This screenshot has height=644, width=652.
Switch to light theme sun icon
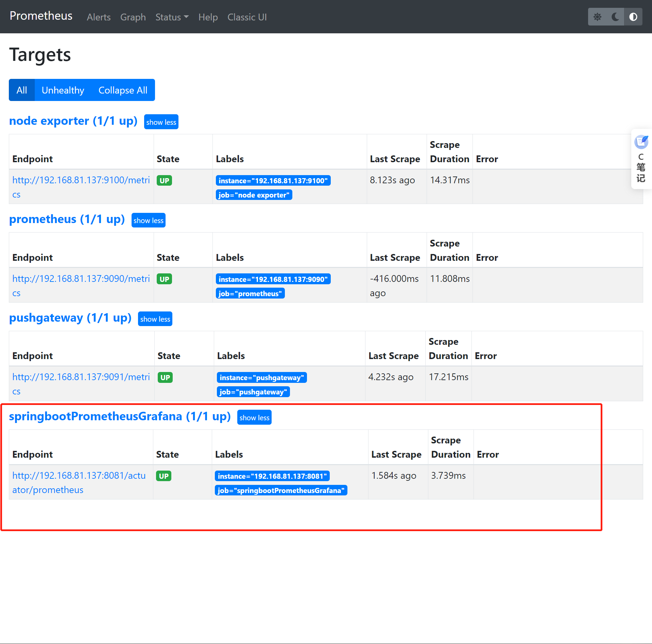(597, 17)
